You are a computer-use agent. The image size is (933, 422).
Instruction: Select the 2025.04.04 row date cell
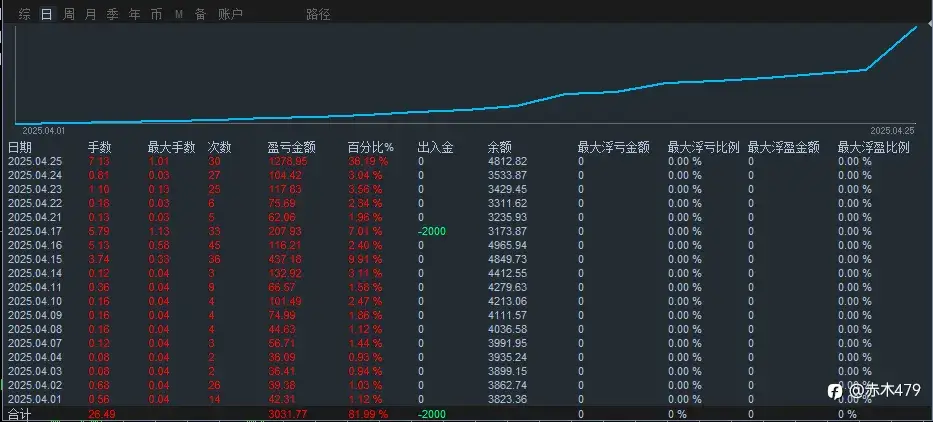click(35, 357)
